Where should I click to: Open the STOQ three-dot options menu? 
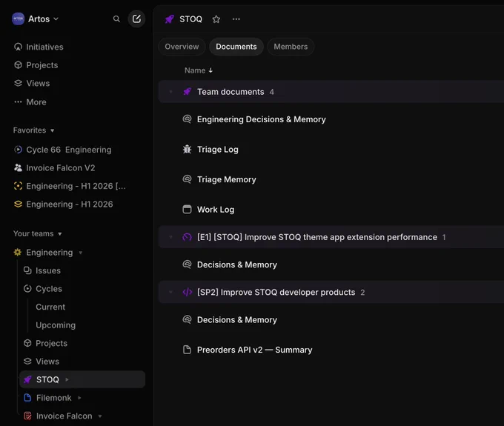pyautogui.click(x=236, y=19)
